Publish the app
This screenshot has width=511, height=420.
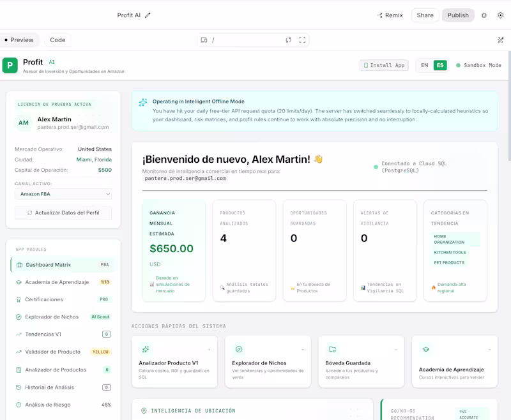458,15
